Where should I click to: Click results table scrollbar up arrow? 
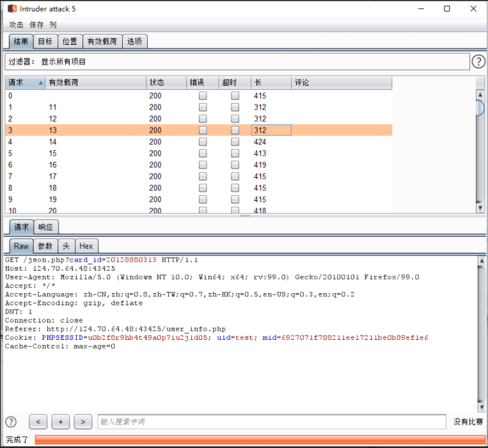pyautogui.click(x=480, y=94)
